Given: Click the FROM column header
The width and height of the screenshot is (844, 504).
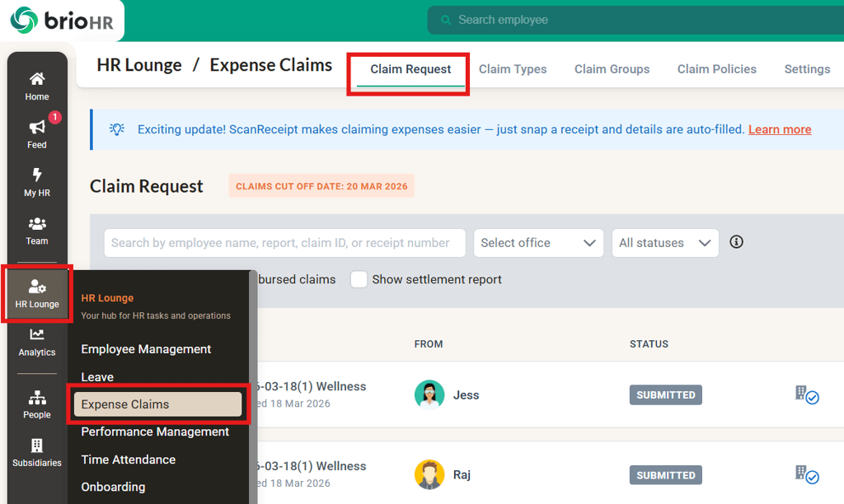Looking at the screenshot, I should (x=429, y=344).
